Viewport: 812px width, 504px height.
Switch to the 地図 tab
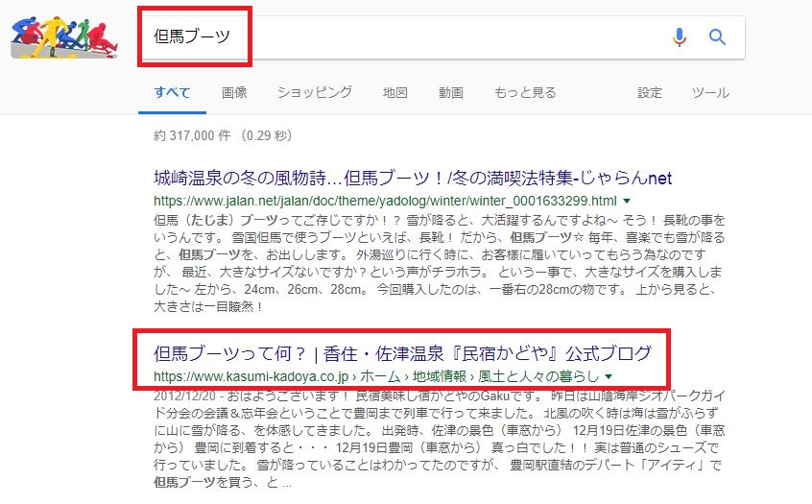[x=395, y=93]
